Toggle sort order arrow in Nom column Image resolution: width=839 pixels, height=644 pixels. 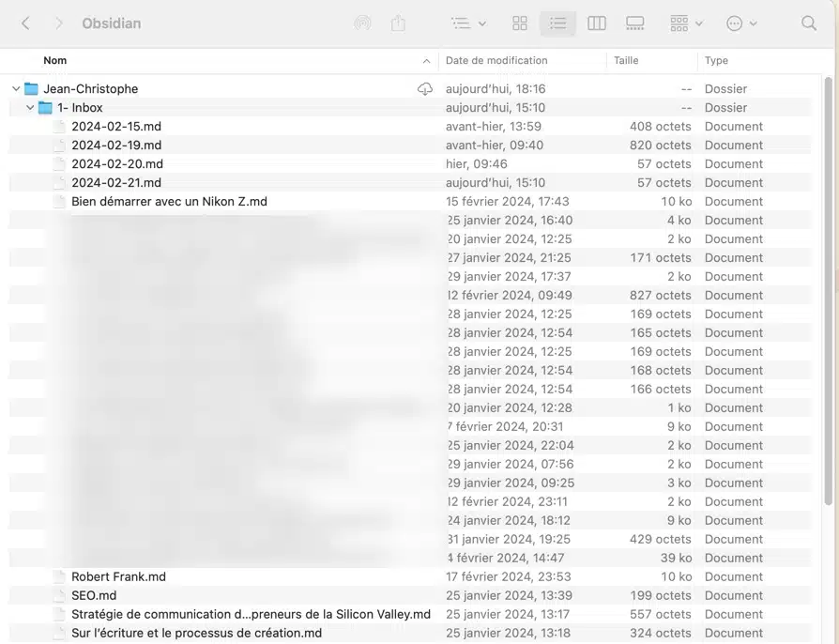click(x=426, y=61)
